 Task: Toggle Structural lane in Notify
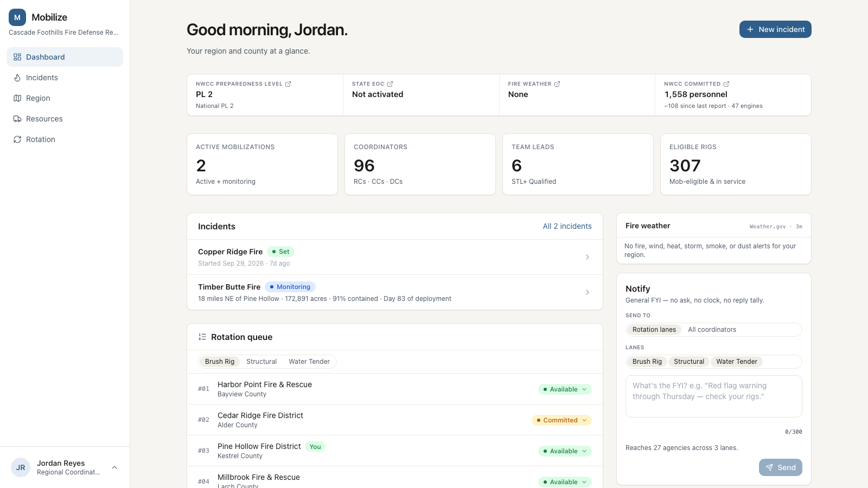click(689, 362)
